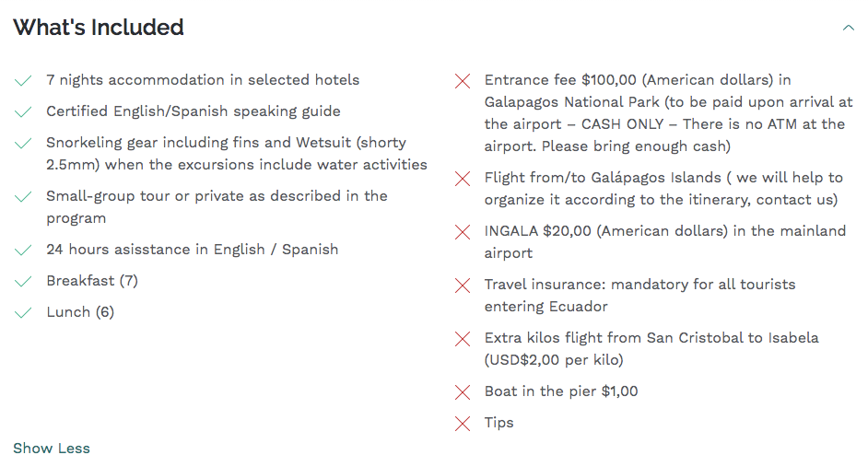
Task: Click the checkmark beside Lunch (6)
Action: pyautogui.click(x=23, y=313)
